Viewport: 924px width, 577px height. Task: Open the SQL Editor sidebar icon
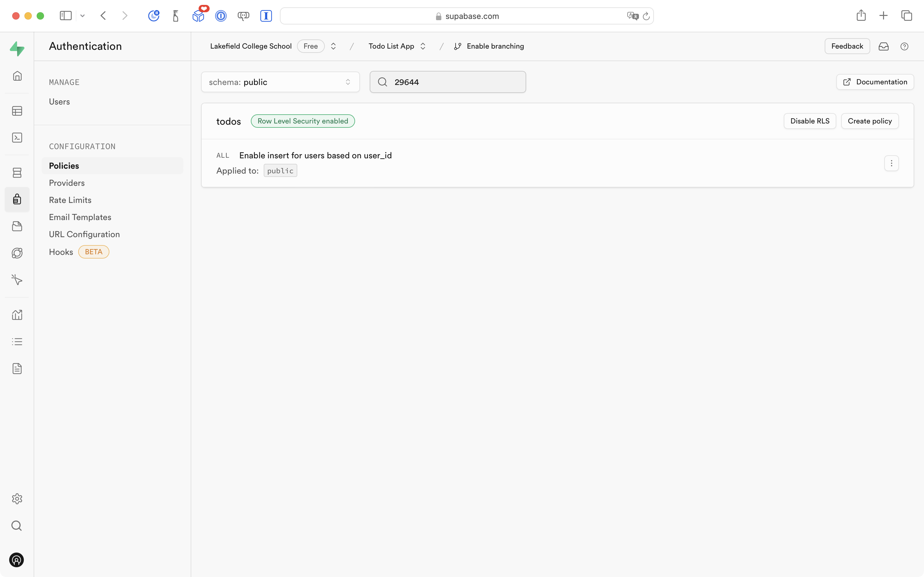coord(17,138)
